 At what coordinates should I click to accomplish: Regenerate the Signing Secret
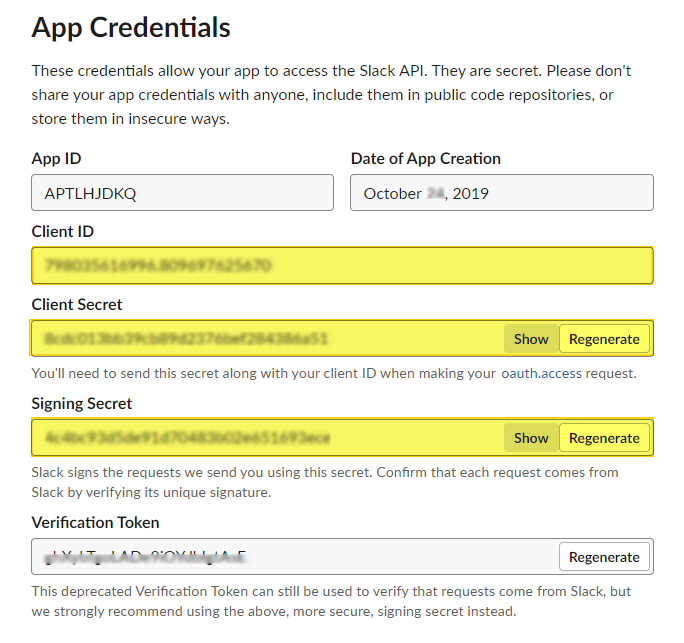click(x=604, y=438)
